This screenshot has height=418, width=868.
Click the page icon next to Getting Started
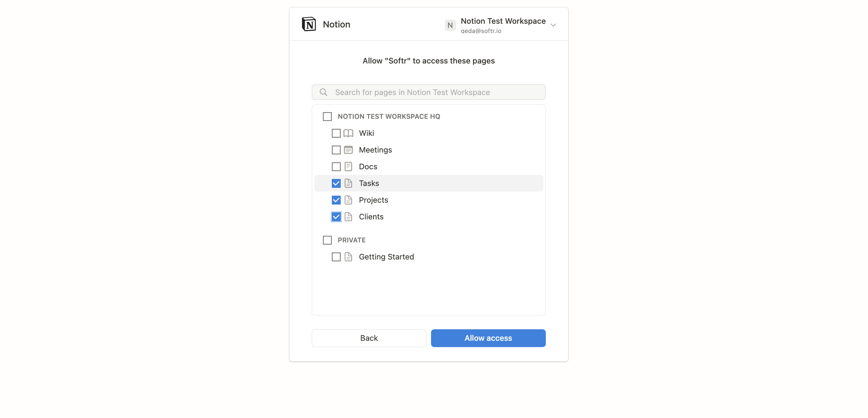click(348, 257)
